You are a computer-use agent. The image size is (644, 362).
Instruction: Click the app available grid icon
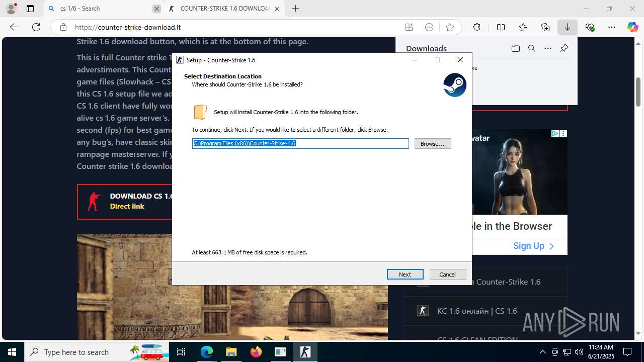tap(409, 27)
